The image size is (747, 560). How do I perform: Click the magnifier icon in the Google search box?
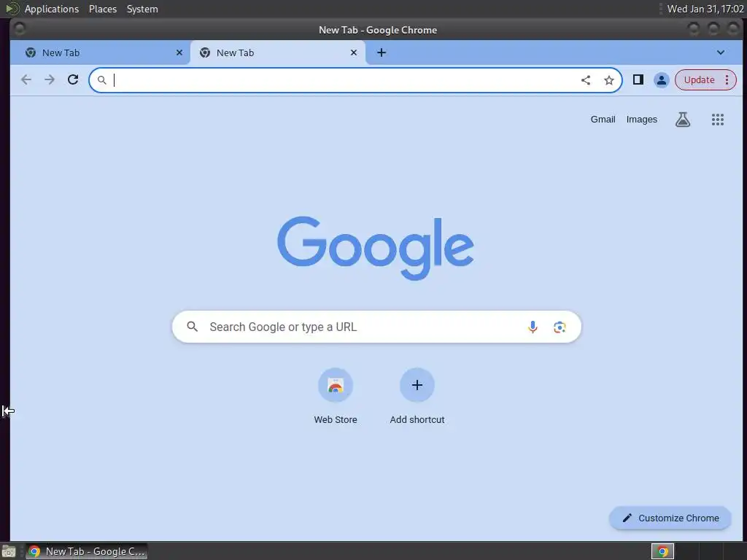(x=192, y=327)
